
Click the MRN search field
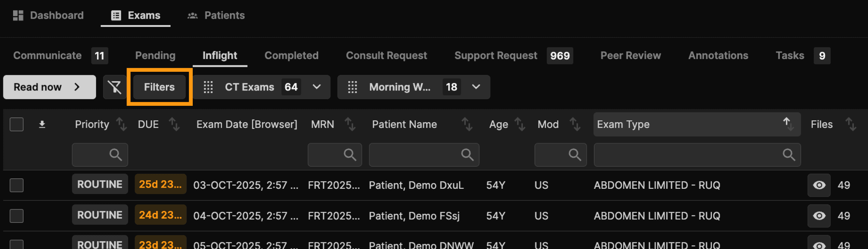click(335, 155)
